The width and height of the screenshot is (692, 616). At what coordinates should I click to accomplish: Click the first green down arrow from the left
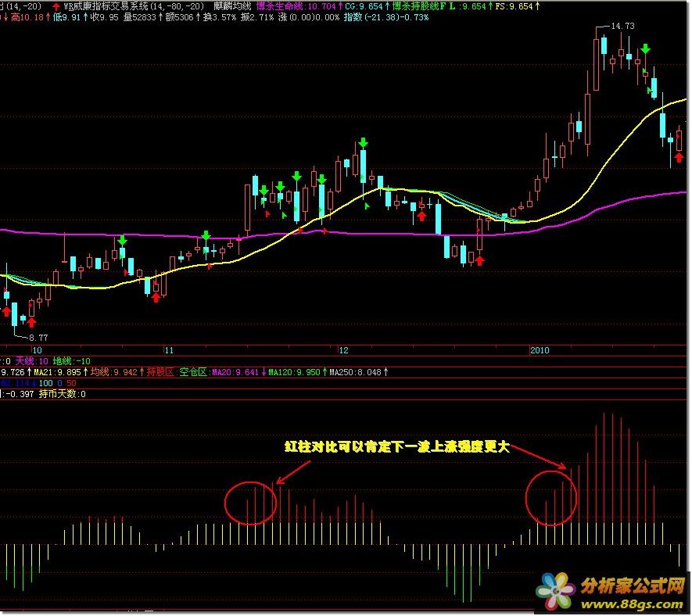[x=122, y=241]
